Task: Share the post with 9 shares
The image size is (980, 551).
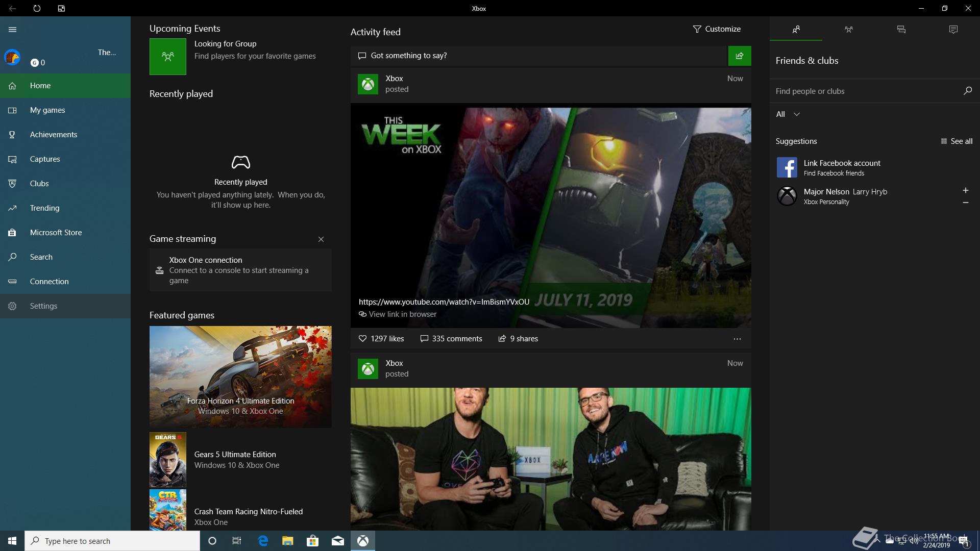Action: tap(518, 339)
